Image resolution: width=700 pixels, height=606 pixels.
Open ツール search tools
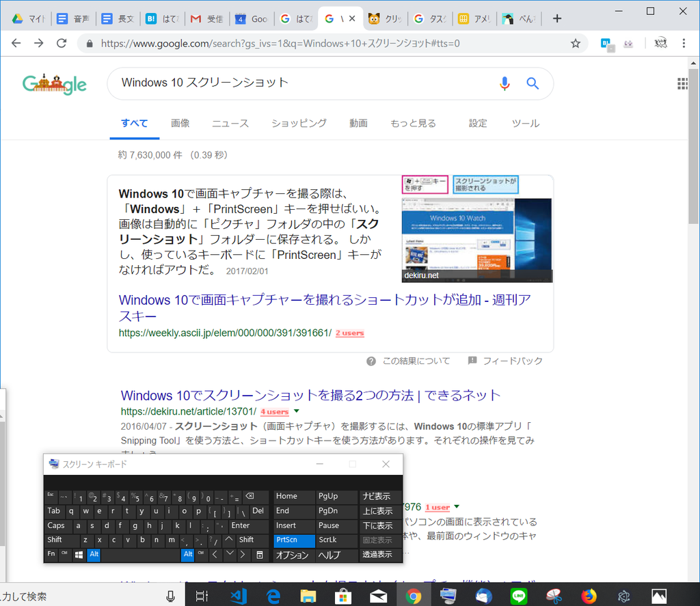tap(526, 123)
